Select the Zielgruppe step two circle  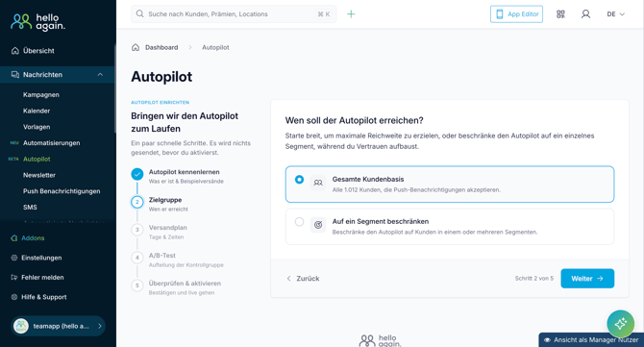(137, 202)
